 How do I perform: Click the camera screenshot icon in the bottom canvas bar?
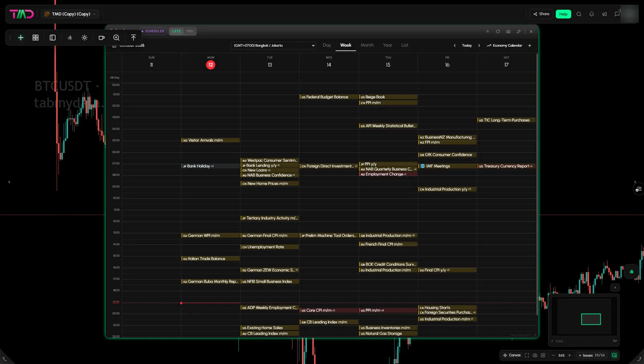[x=535, y=355]
